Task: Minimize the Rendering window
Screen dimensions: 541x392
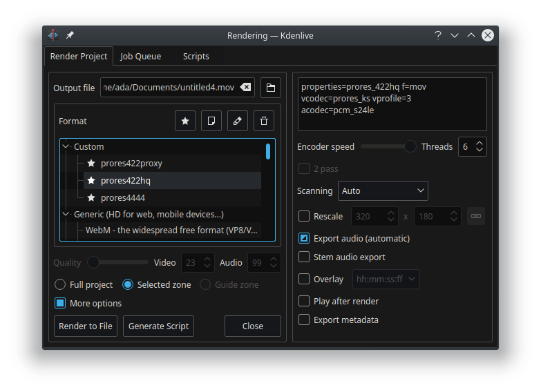Action: tap(455, 35)
